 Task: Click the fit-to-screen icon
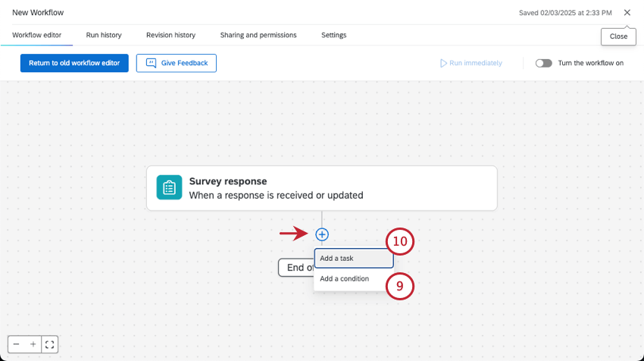tap(50, 344)
